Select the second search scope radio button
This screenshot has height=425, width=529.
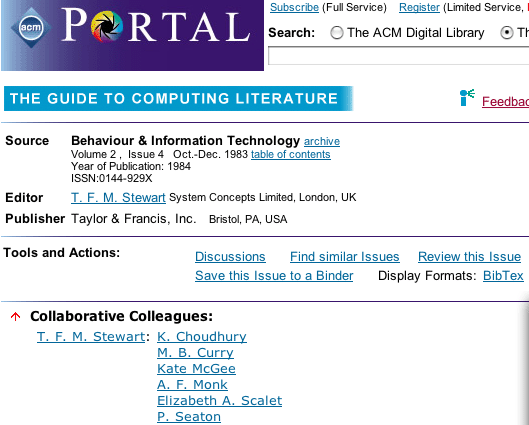click(507, 33)
